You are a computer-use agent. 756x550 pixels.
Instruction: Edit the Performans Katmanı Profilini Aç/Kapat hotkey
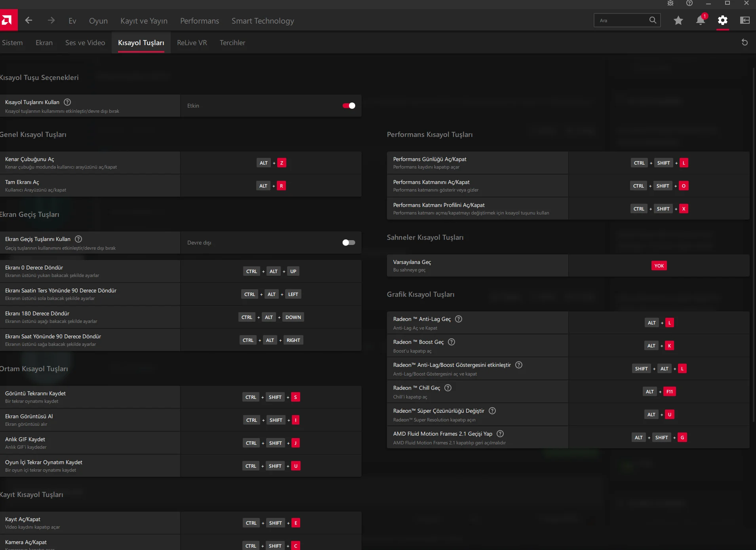click(659, 209)
